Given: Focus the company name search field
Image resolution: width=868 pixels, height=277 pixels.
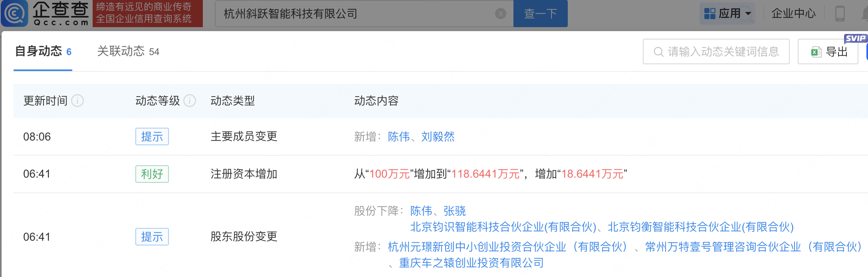Looking at the screenshot, I should [355, 14].
